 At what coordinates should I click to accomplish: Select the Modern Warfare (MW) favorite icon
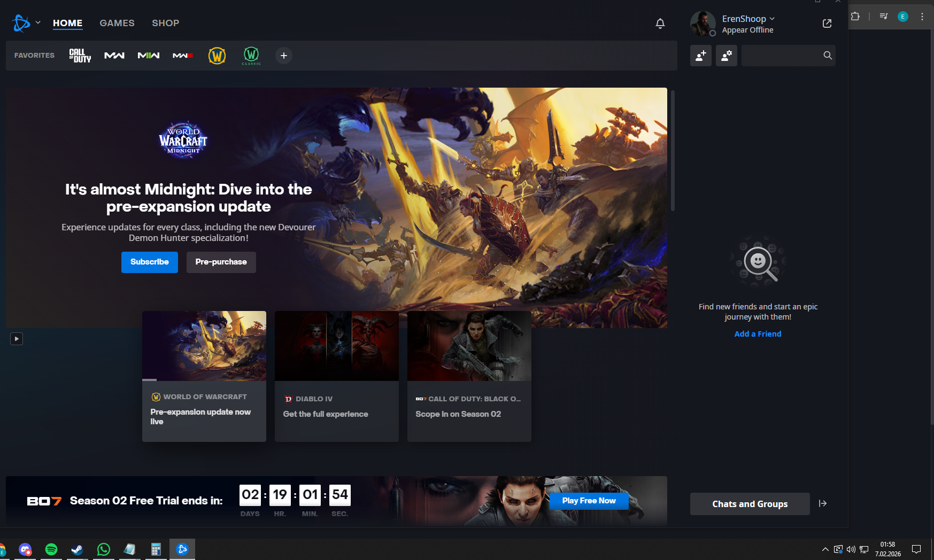pyautogui.click(x=114, y=56)
